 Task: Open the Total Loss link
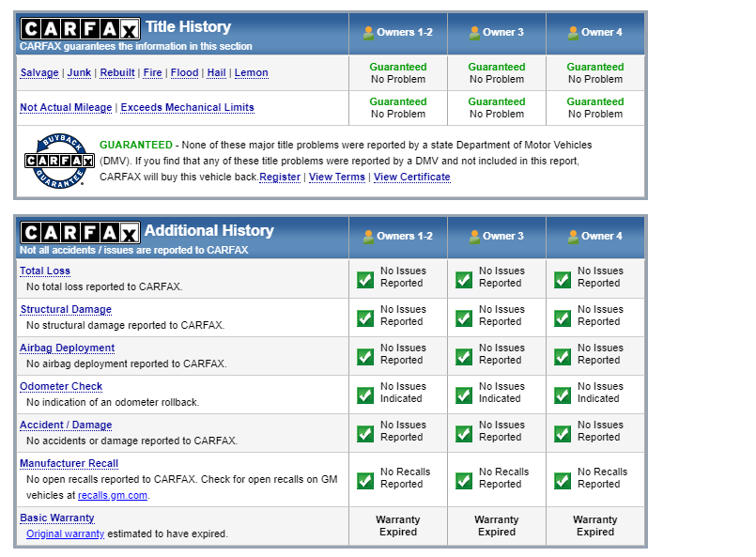[x=45, y=271]
